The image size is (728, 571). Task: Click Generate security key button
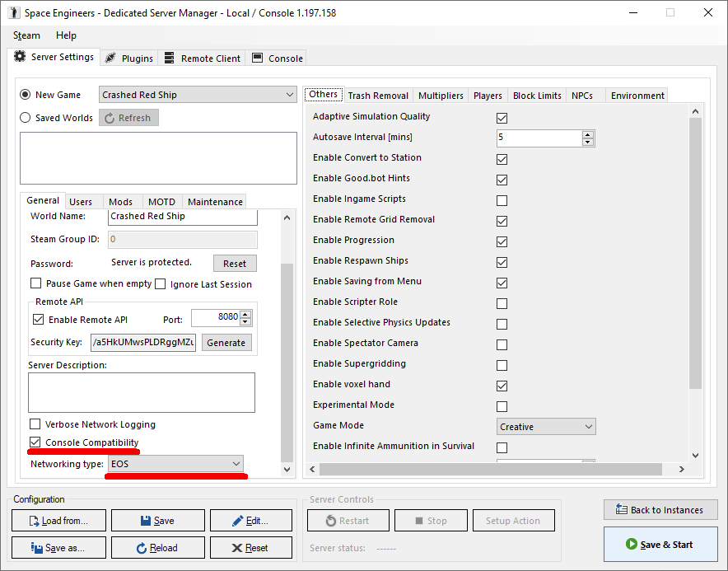coord(226,343)
